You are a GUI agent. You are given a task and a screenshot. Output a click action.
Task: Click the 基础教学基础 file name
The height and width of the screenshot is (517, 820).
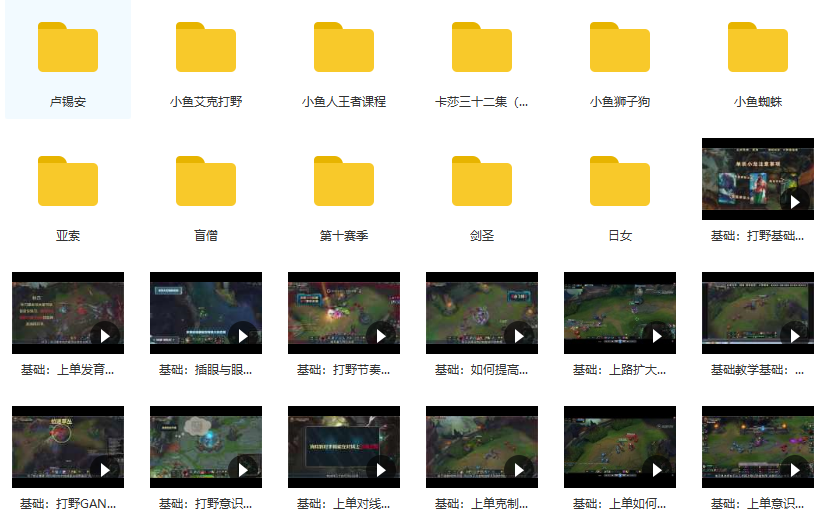[x=758, y=370]
